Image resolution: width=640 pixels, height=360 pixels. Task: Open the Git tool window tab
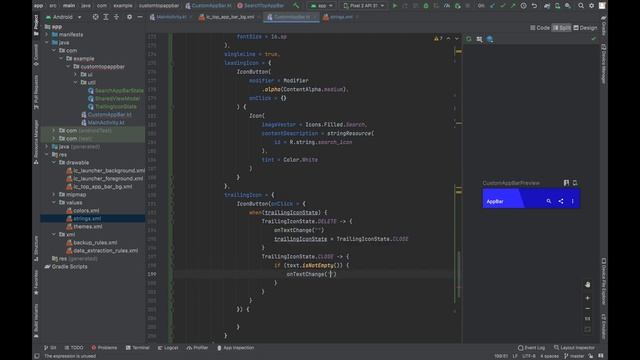pos(50,348)
